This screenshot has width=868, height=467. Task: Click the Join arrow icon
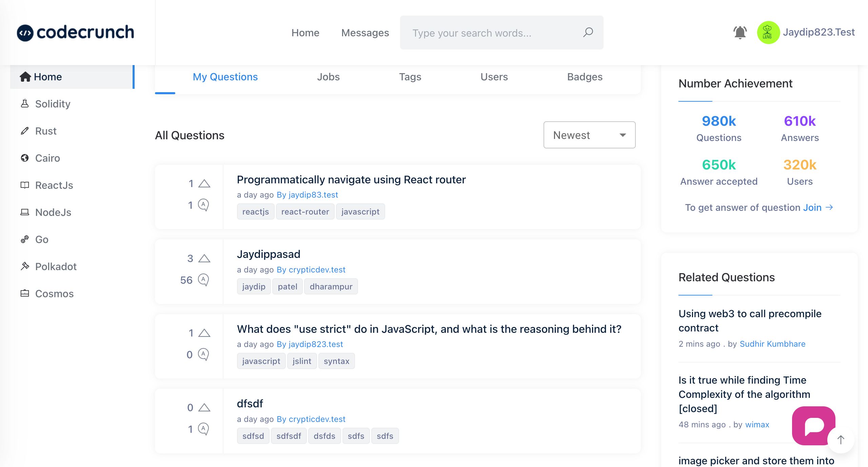829,207
